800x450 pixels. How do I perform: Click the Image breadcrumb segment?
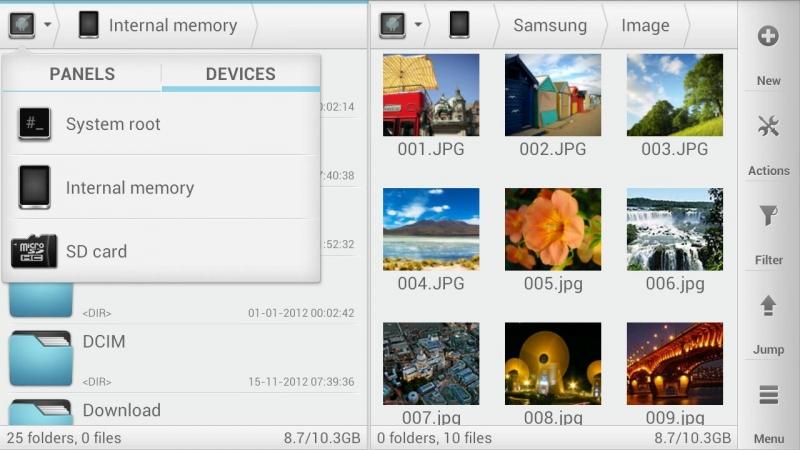(645, 25)
